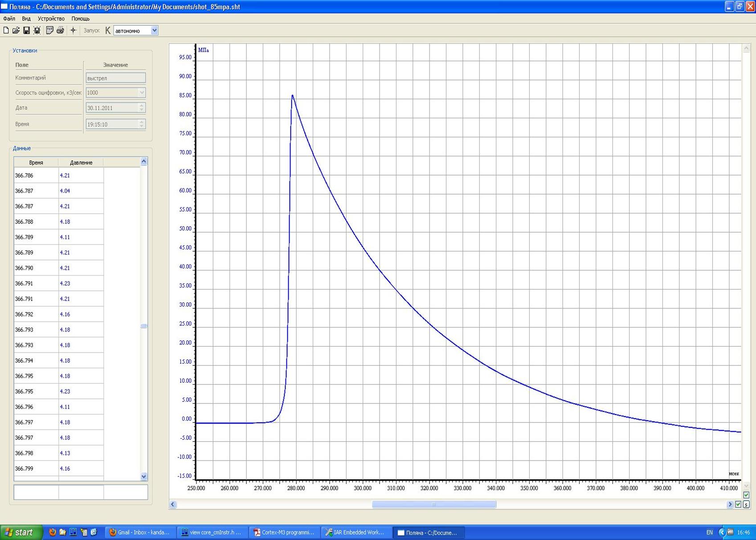Print the graph with the printer icon
This screenshot has height=540, width=756.
point(60,30)
